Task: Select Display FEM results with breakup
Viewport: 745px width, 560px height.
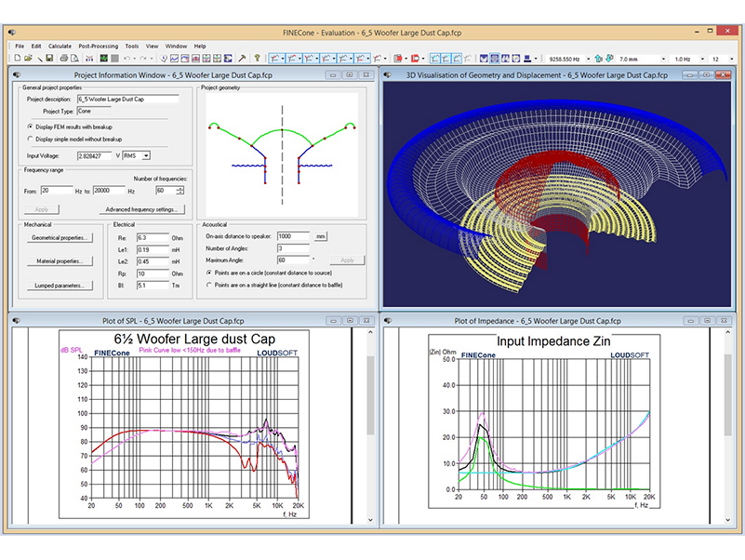Action: (29, 126)
